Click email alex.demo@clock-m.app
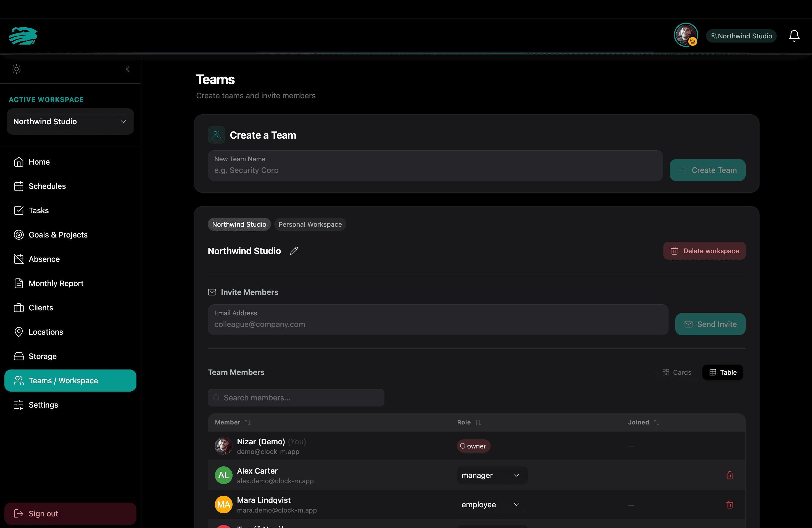The height and width of the screenshot is (528, 812). [x=275, y=481]
